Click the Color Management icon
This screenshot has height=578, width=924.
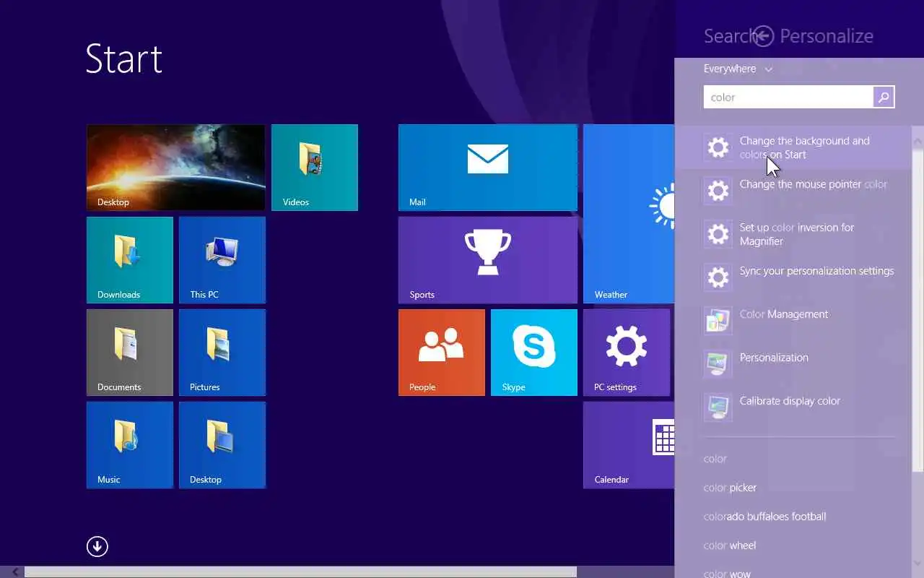coord(718,321)
